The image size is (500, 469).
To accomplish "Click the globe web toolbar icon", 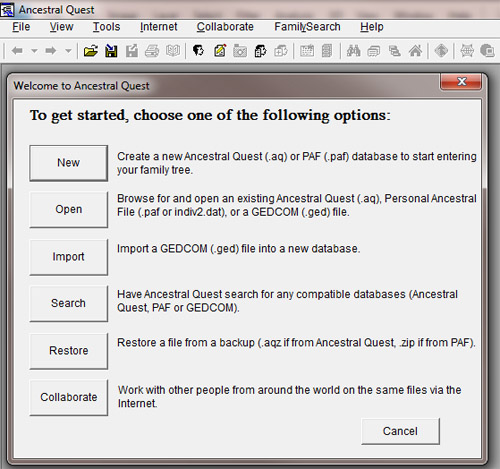I will (x=467, y=51).
